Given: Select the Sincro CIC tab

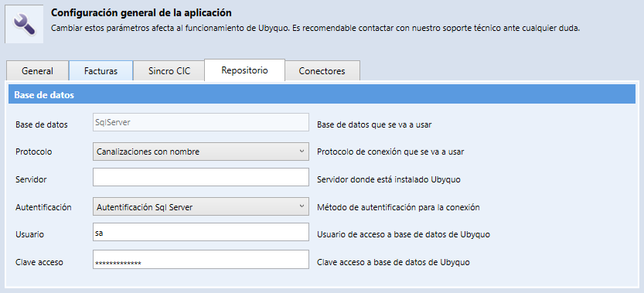Looking at the screenshot, I should click(169, 70).
